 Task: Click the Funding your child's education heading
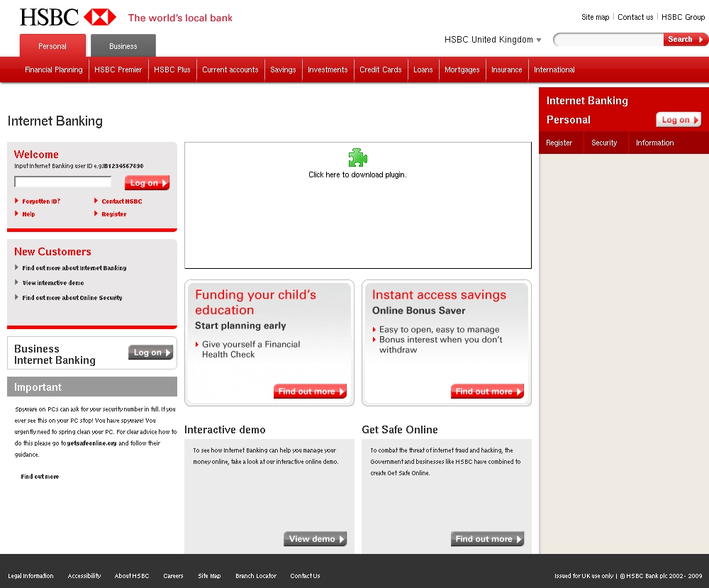(255, 302)
